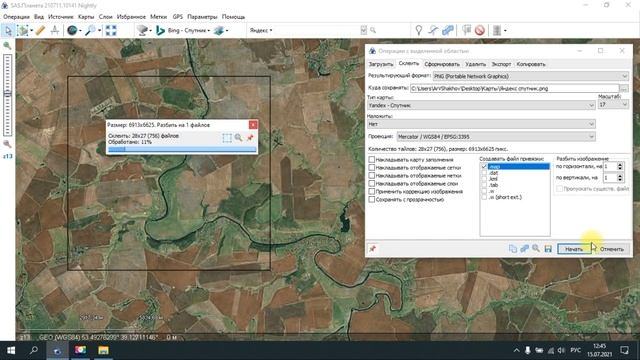Click the copy icon in dialog bottom bar

pos(513,249)
